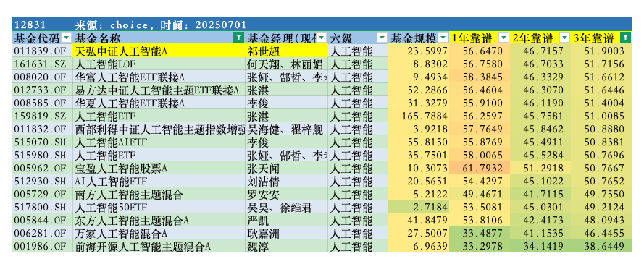Open the 基金代码 column filter dropdown
This screenshot has width=644, height=264.
[x=66, y=38]
